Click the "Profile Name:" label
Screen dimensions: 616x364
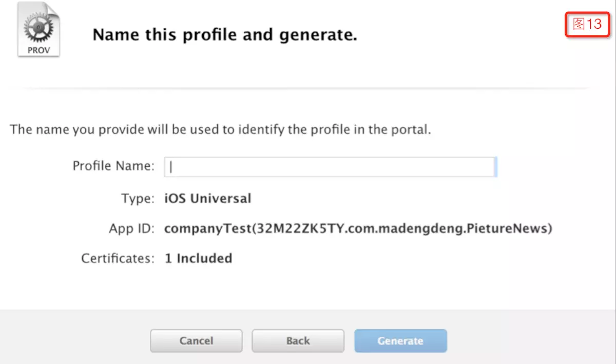113,166
